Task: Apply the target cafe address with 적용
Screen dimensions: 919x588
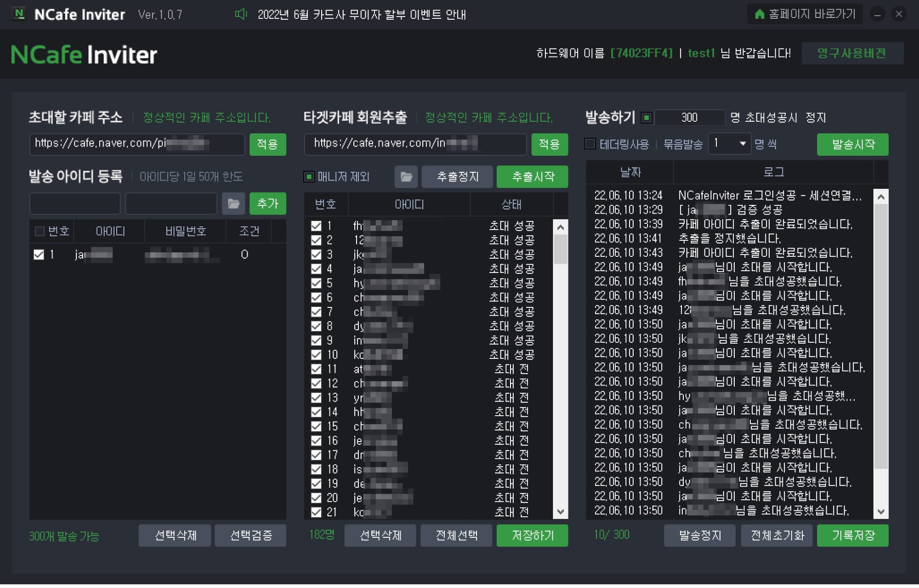Action: pos(550,144)
